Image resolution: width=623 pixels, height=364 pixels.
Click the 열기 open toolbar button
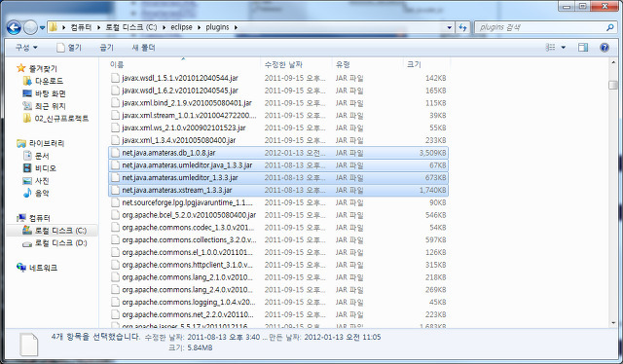click(x=69, y=48)
